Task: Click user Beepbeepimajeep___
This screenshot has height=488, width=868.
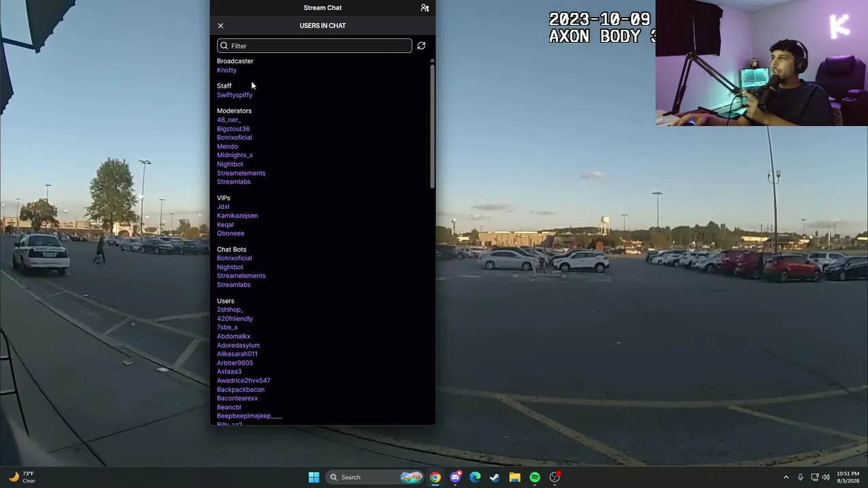Action: 249,416
